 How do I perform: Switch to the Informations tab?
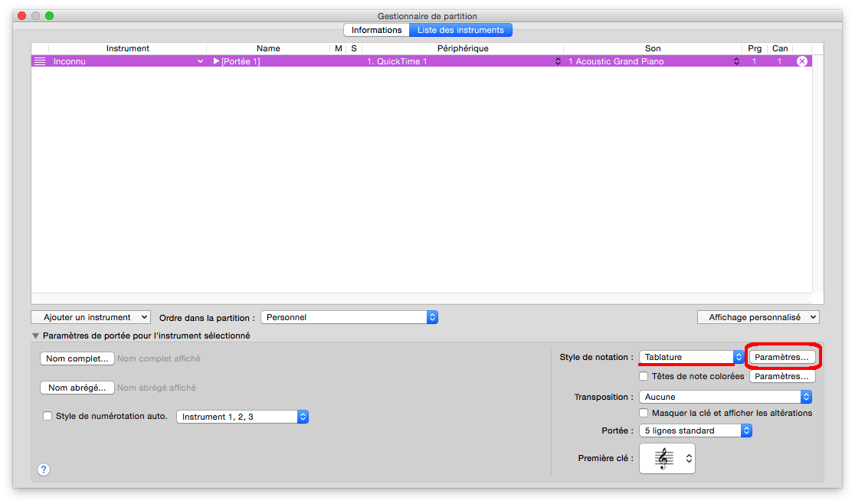pyautogui.click(x=376, y=30)
